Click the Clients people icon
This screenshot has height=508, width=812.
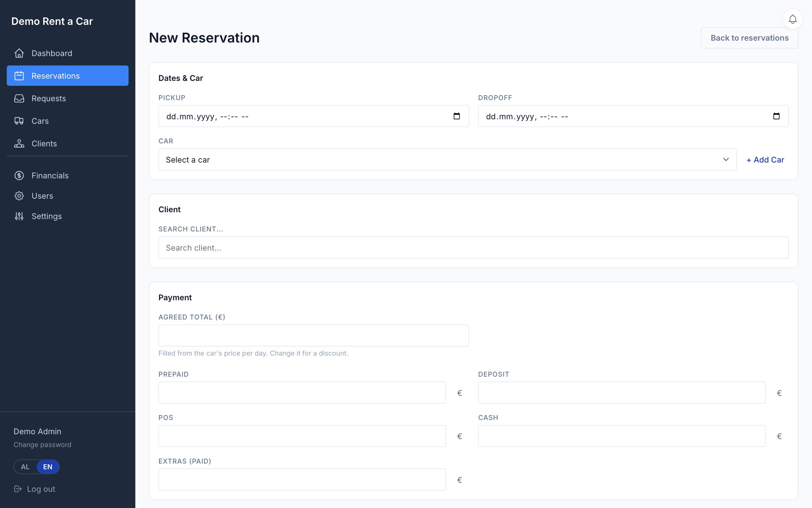[x=19, y=143]
